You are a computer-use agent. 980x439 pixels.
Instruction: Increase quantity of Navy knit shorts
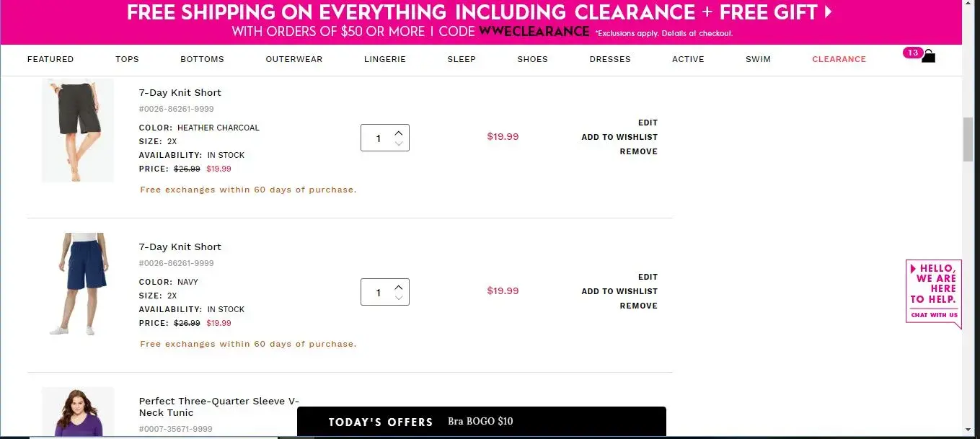[x=399, y=287]
